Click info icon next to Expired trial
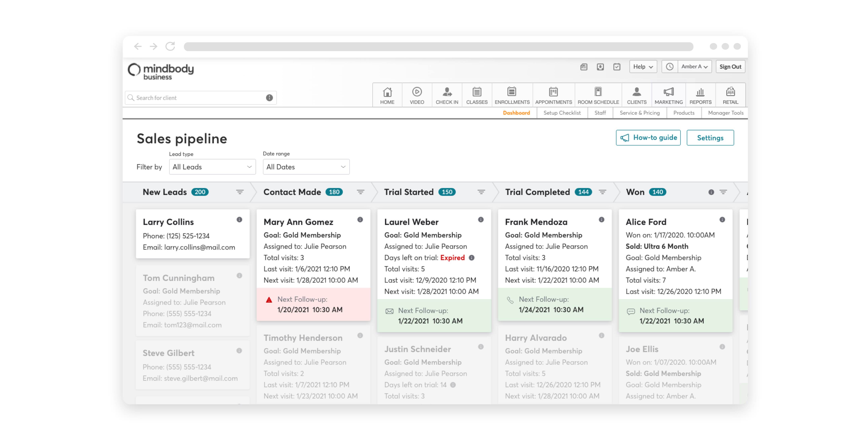The image size is (868, 440). tap(472, 258)
